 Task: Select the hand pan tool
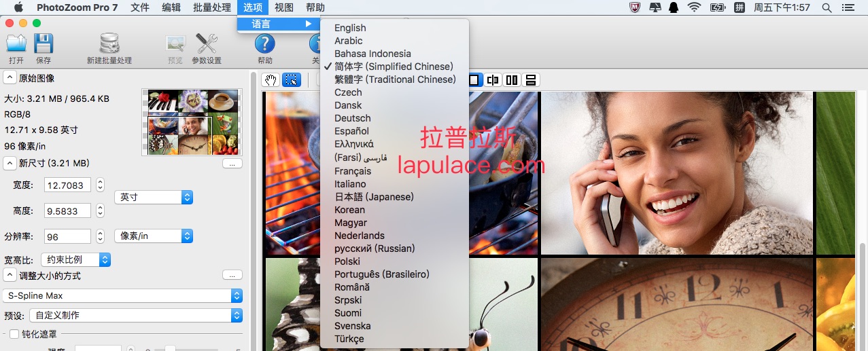coord(271,80)
